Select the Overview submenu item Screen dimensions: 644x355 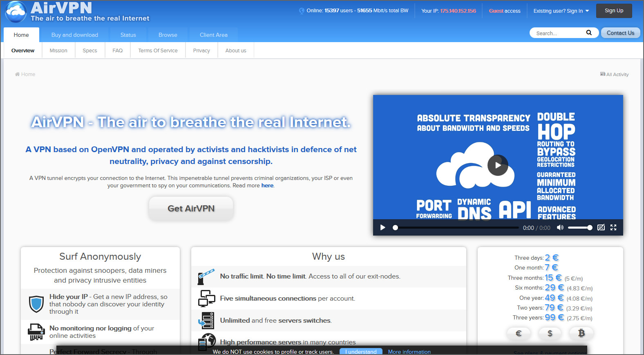[x=23, y=51]
